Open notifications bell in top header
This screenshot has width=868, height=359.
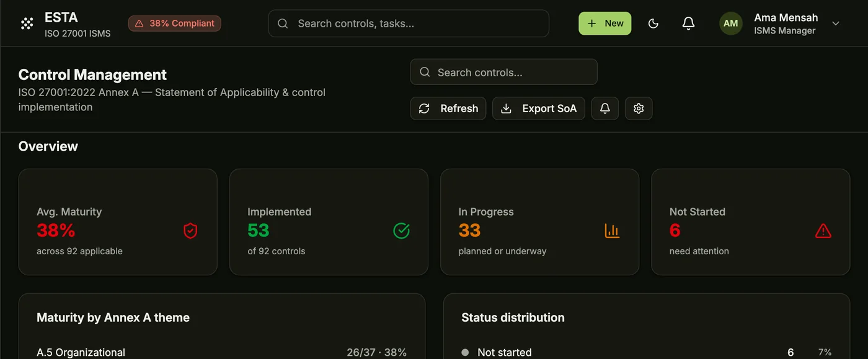coord(688,24)
